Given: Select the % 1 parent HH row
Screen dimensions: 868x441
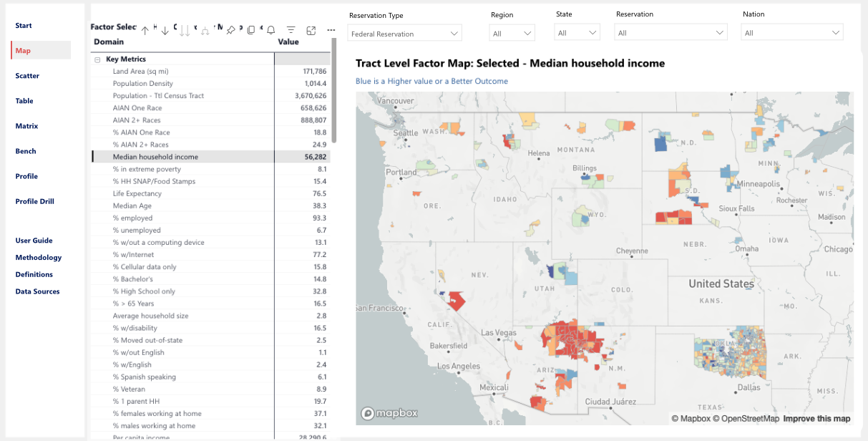Looking at the screenshot, I should pos(210,402).
